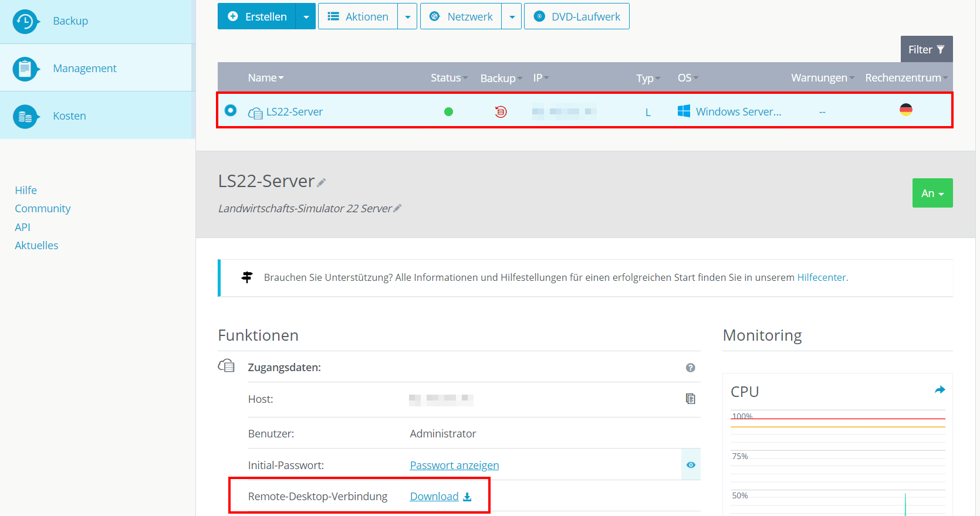980x516 pixels.
Task: Click the Management clipboard icon
Action: [x=25, y=69]
